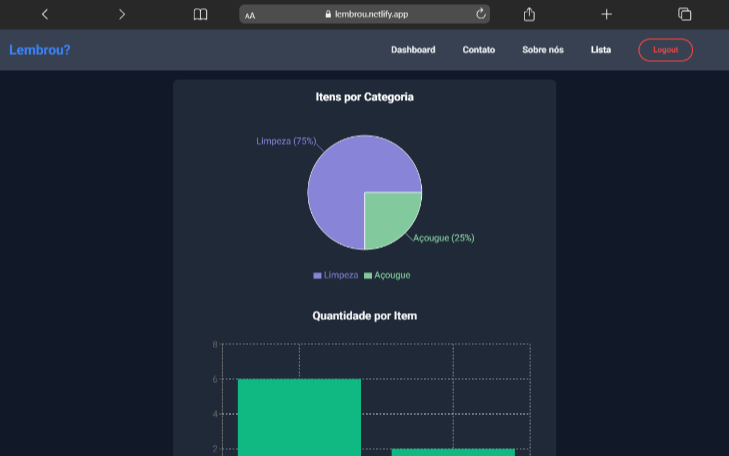Show the tab overview icon

tap(685, 14)
